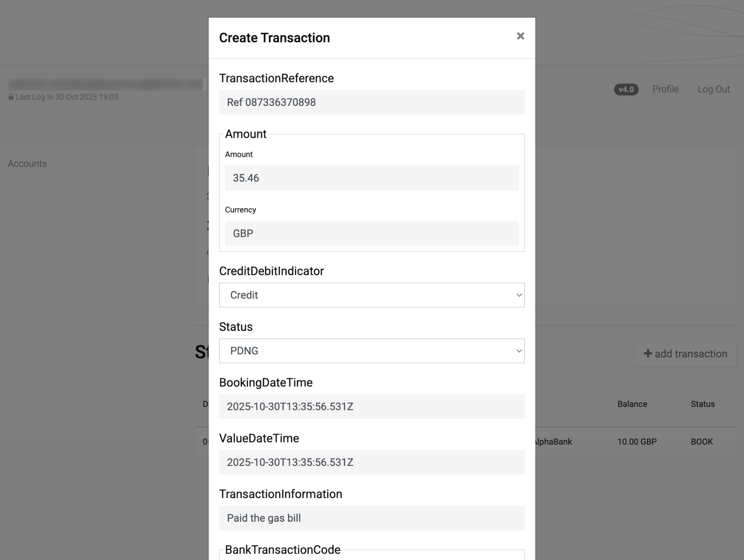Click Log Out
The height and width of the screenshot is (560, 744).
click(713, 89)
